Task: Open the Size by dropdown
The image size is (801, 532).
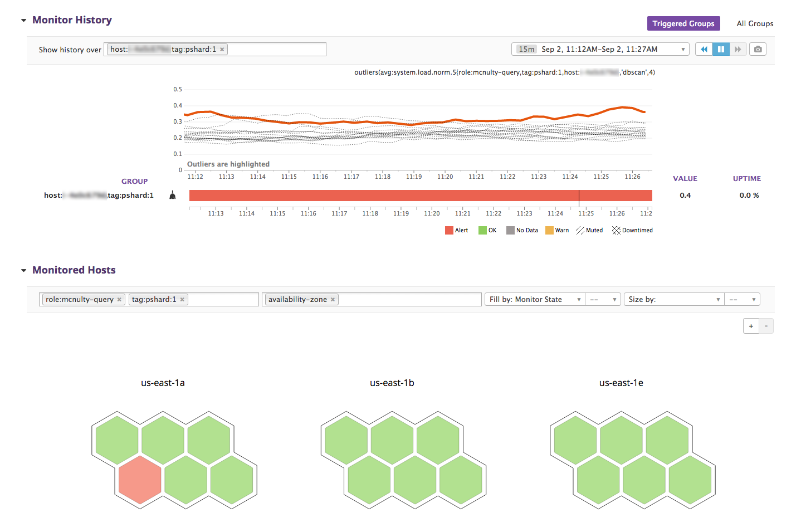Action: [x=673, y=300]
